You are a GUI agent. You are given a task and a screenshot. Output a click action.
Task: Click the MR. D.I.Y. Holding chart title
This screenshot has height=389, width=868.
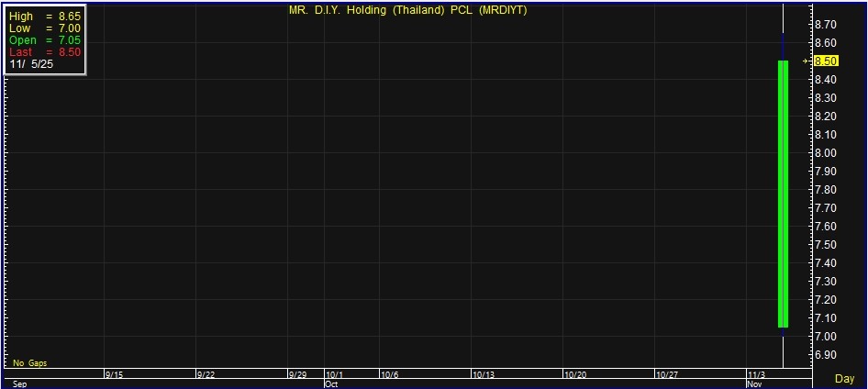(x=407, y=9)
